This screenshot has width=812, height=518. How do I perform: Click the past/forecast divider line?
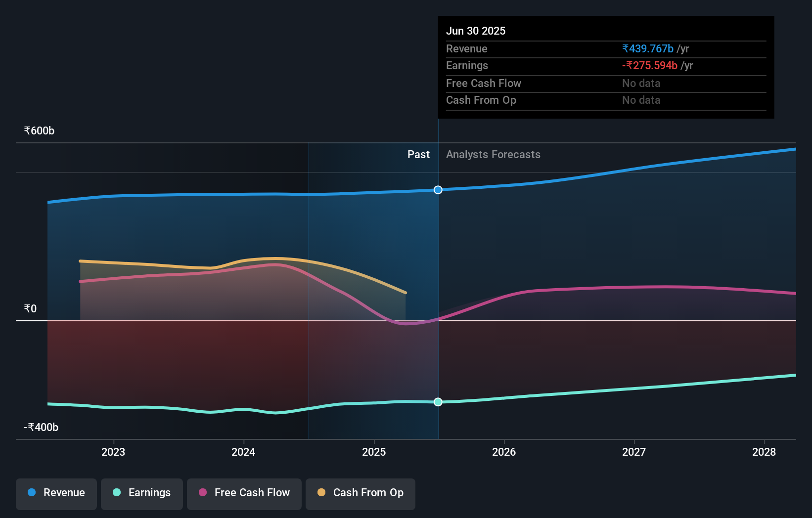438,297
